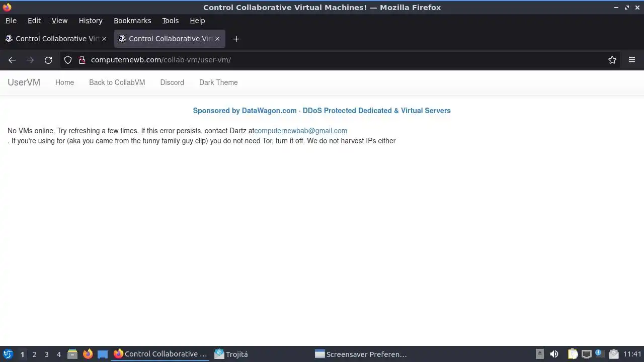This screenshot has width=644, height=362.
Task: Open the History menu
Action: (x=91, y=21)
